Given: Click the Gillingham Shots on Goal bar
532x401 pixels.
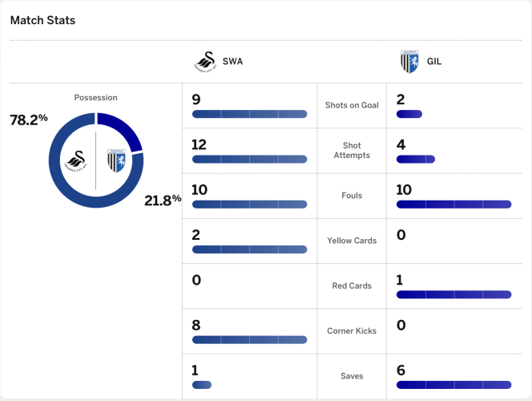Looking at the screenshot, I should (409, 115).
